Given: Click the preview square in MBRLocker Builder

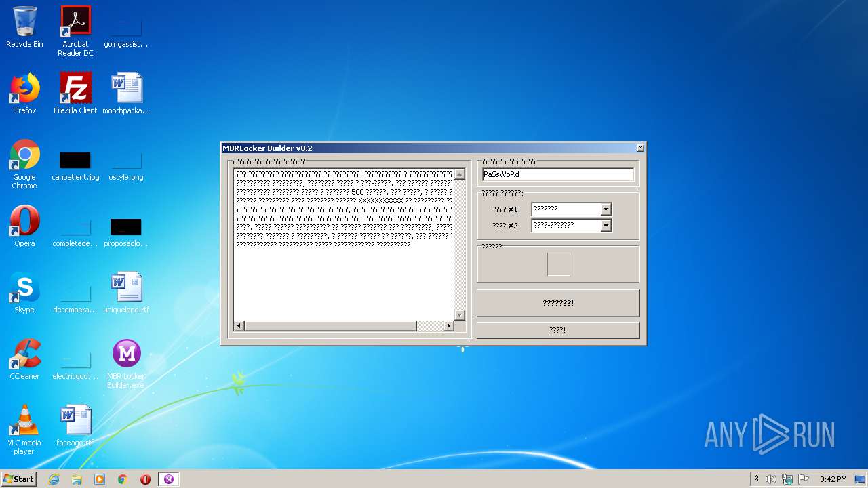Looking at the screenshot, I should (x=559, y=264).
